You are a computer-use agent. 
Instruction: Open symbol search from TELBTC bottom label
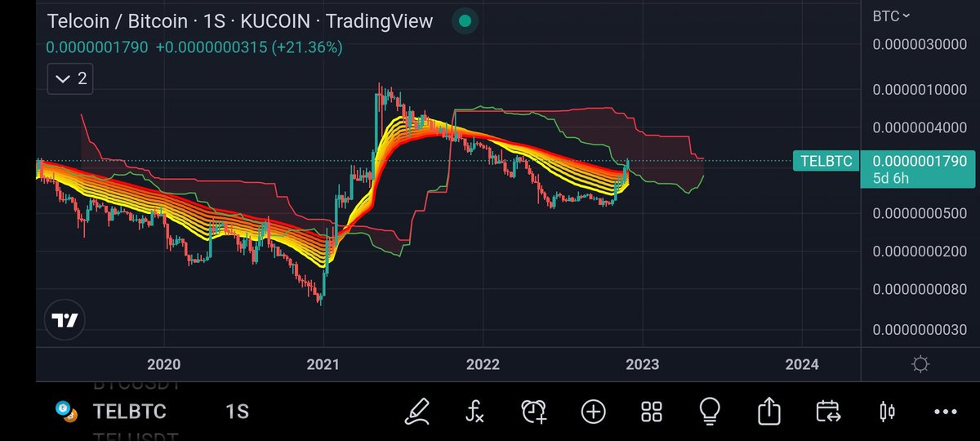(128, 412)
